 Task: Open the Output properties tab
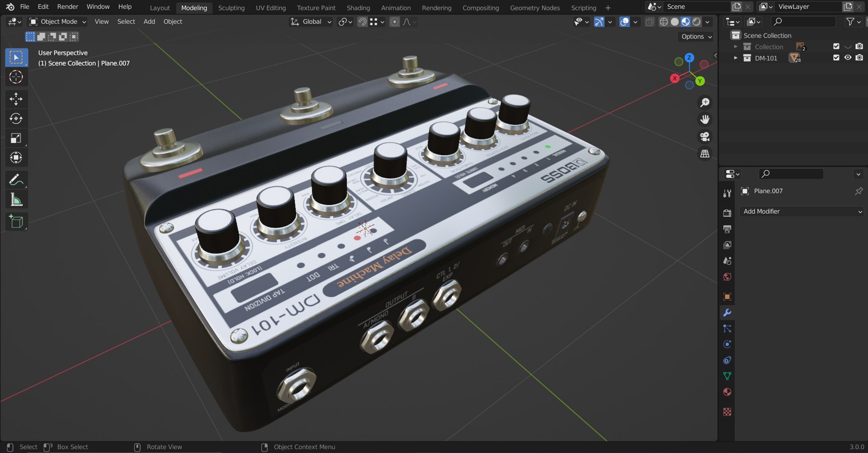[x=727, y=229]
